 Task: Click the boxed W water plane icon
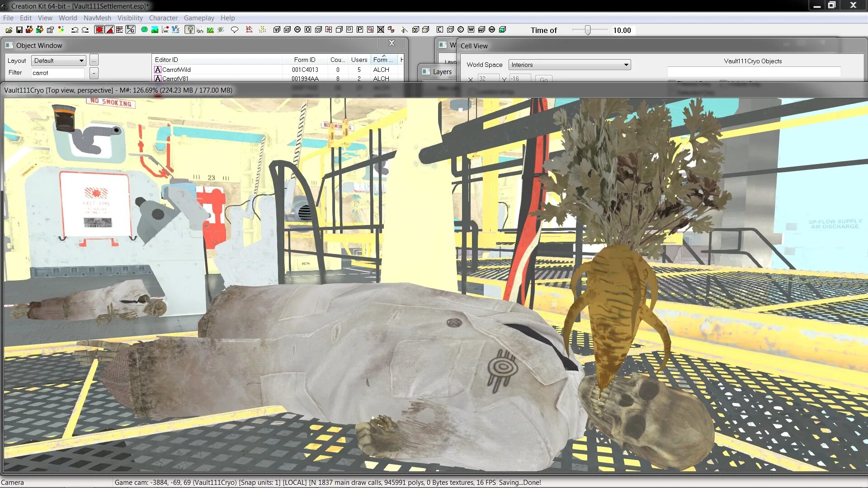(x=471, y=30)
